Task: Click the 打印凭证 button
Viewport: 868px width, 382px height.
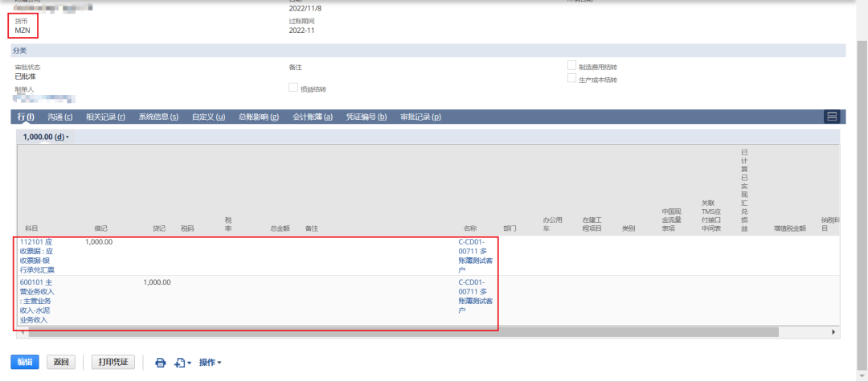Action: click(x=113, y=362)
